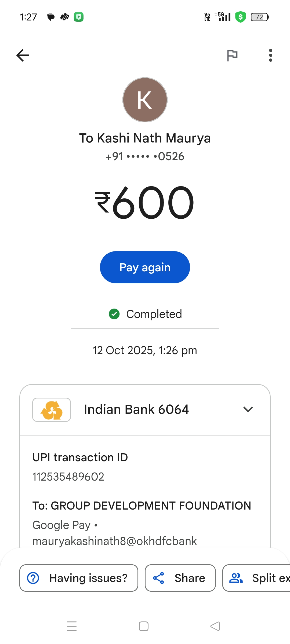The height and width of the screenshot is (644, 290).
Task: Expand the Indian Bank 6064 chevron
Action: coord(248,409)
